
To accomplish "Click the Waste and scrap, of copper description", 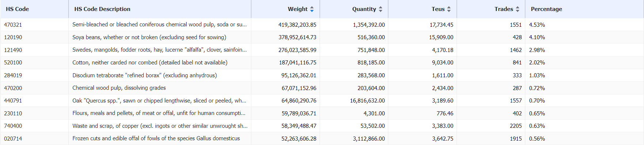I will point(160,126).
